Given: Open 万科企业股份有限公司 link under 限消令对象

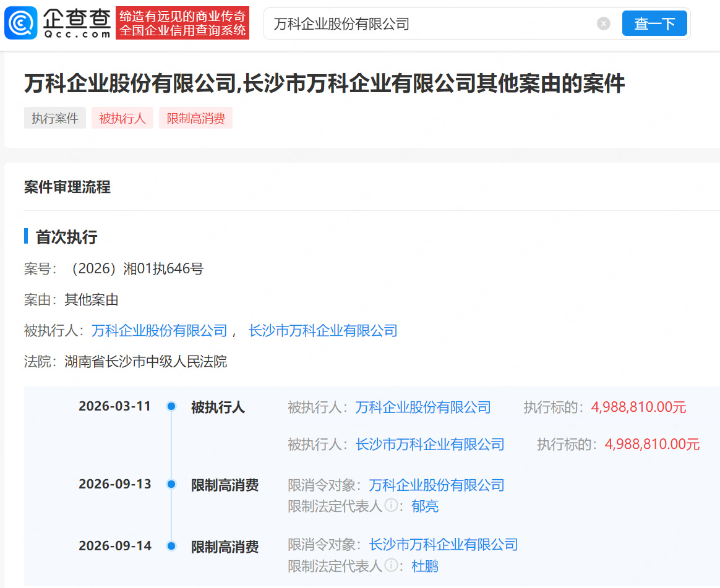Looking at the screenshot, I should [x=437, y=485].
